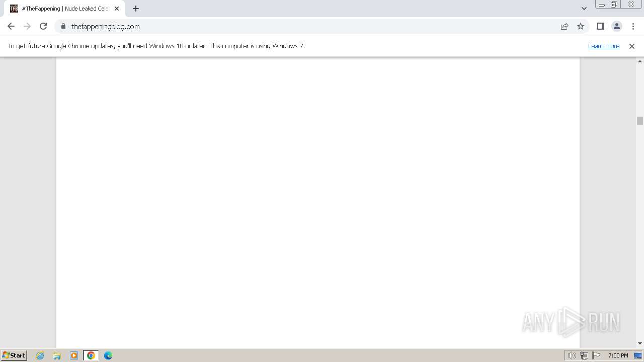Restore down the Chrome window

614,5
